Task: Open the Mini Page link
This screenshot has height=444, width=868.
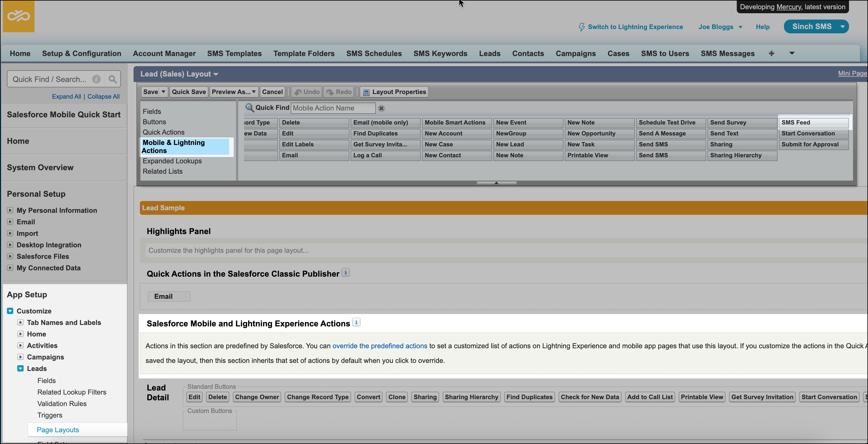Action: coord(852,73)
